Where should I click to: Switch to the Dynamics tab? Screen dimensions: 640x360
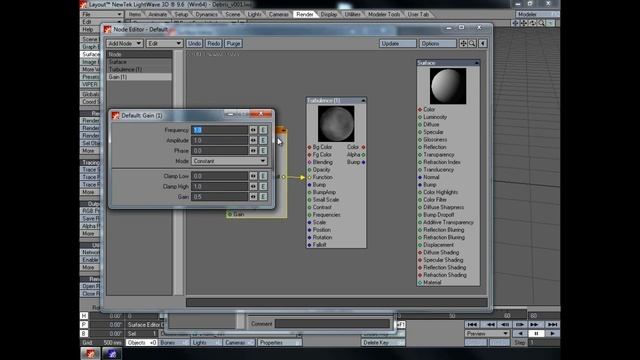pyautogui.click(x=207, y=14)
